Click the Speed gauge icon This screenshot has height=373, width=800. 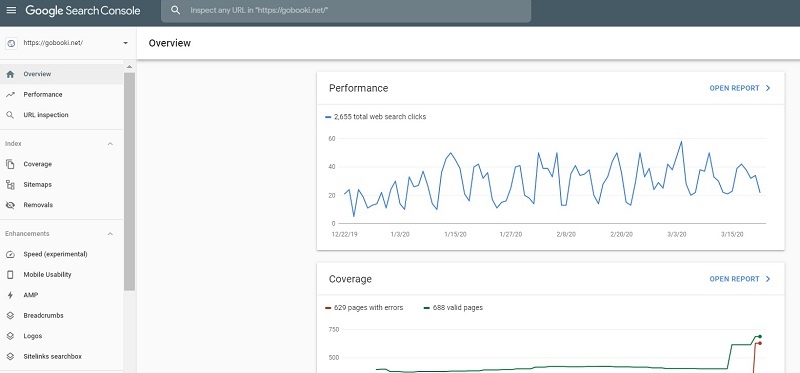(x=10, y=254)
